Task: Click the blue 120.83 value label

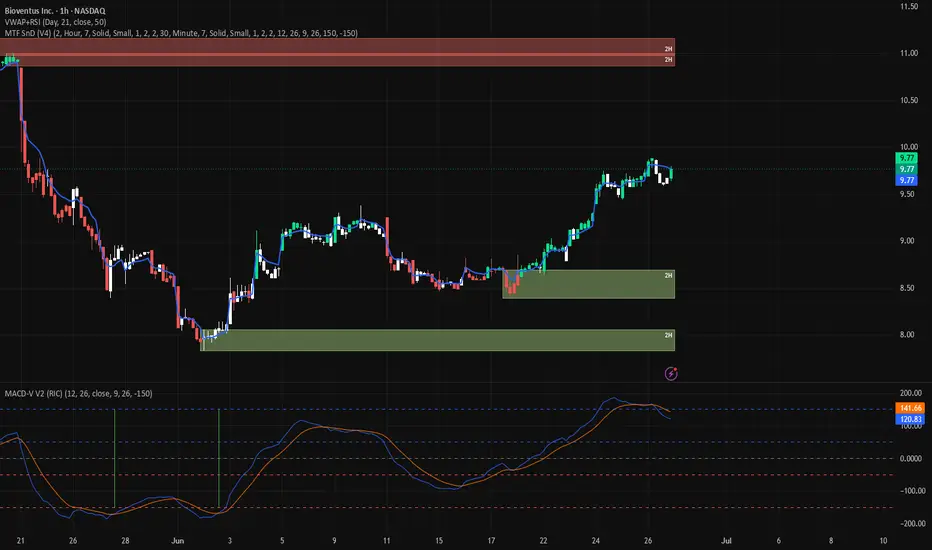Action: click(x=910, y=419)
